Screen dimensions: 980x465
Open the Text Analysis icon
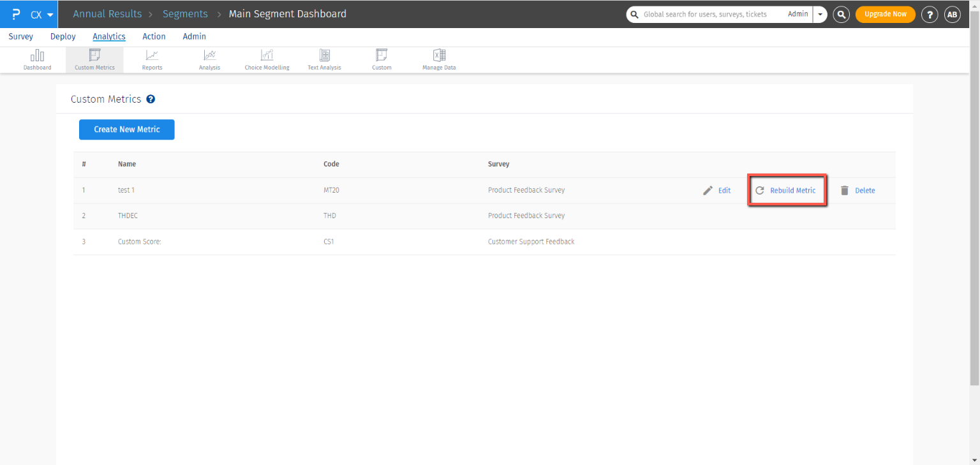tap(324, 55)
